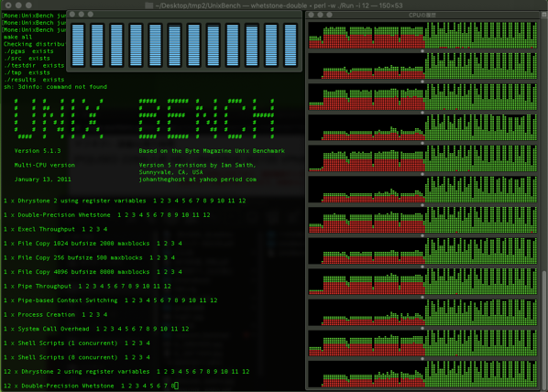
Task: Select the third CPU history graph
Action: tap(422, 96)
